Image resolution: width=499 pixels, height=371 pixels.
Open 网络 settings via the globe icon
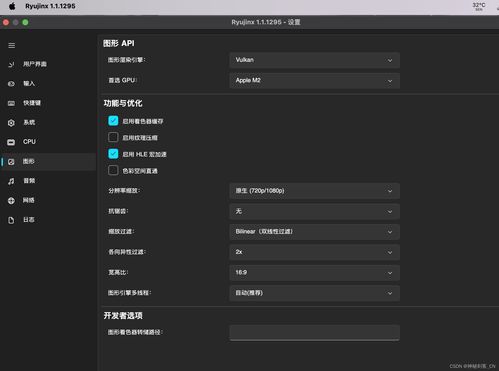click(11, 200)
